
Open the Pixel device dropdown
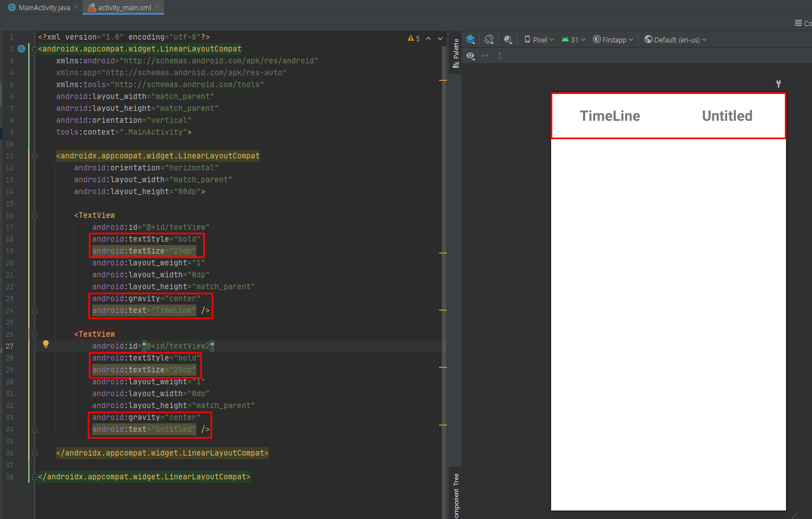[x=539, y=40]
